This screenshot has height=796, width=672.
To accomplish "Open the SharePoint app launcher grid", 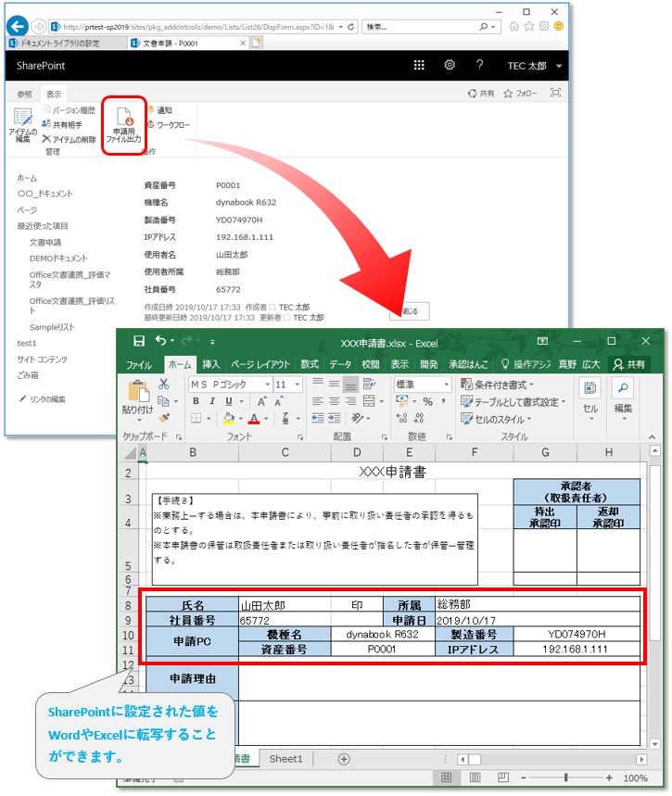I will click(x=419, y=66).
